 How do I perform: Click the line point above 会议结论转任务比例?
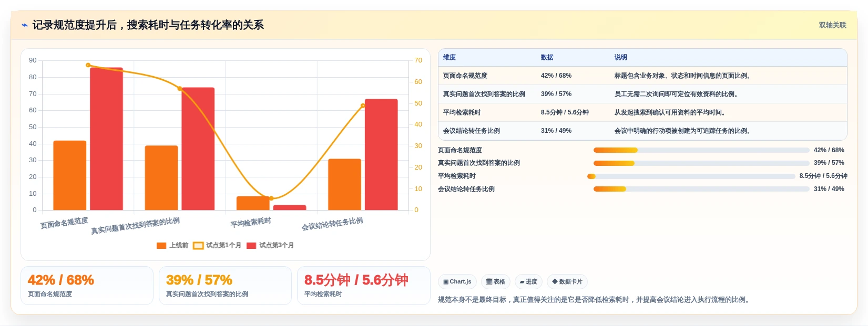pyautogui.click(x=363, y=106)
